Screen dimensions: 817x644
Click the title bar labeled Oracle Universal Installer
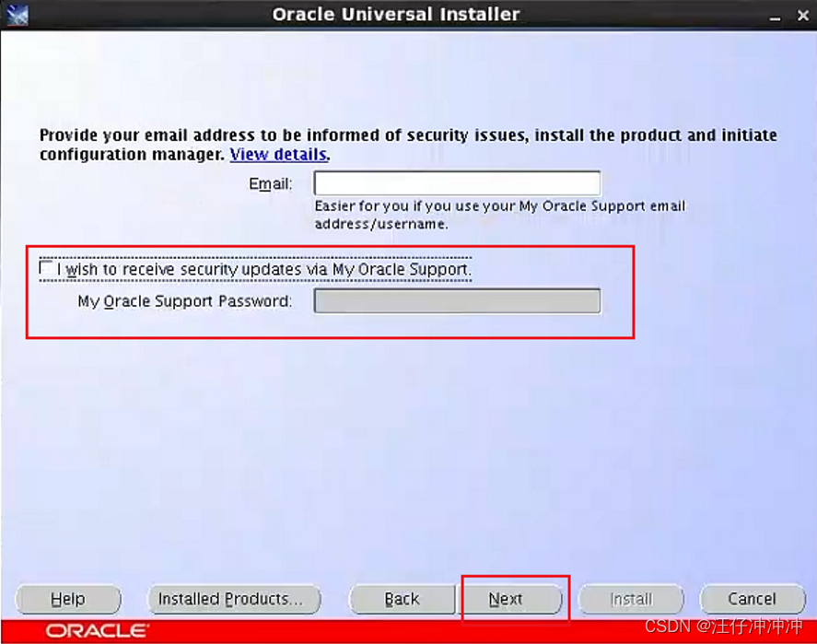tap(396, 14)
